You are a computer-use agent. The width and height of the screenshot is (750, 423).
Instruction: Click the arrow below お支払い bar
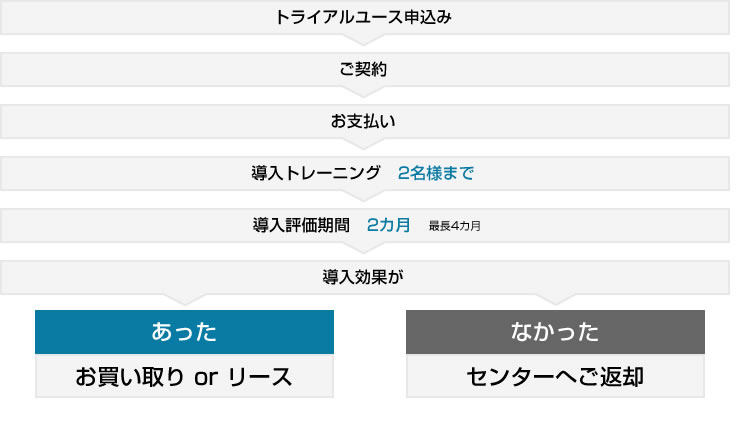364,144
